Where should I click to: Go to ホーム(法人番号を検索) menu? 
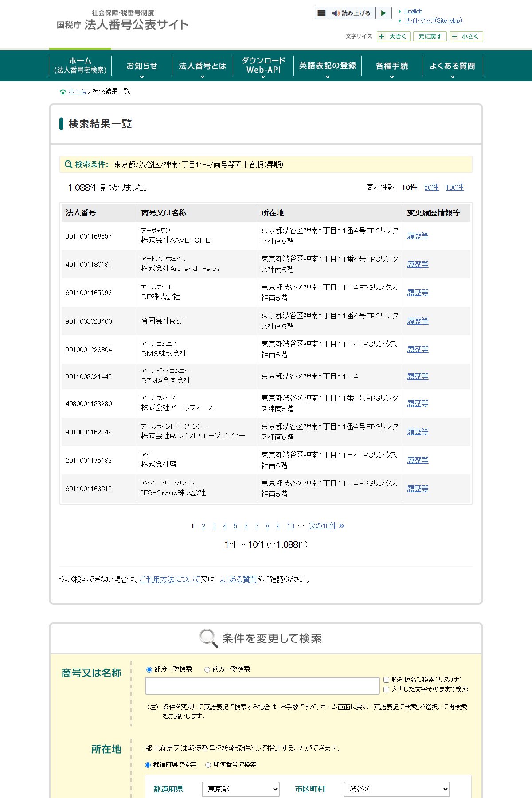coord(80,66)
